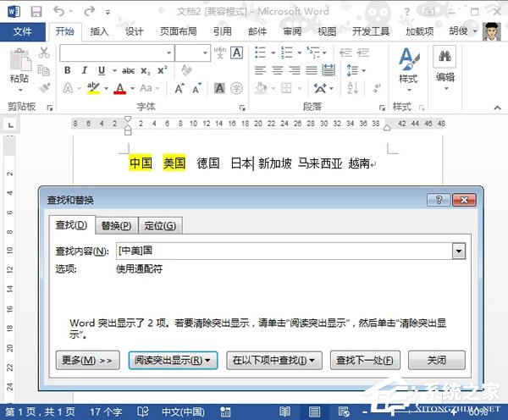Undo the last action
Screen dimensions: 508x420
[59, 11]
